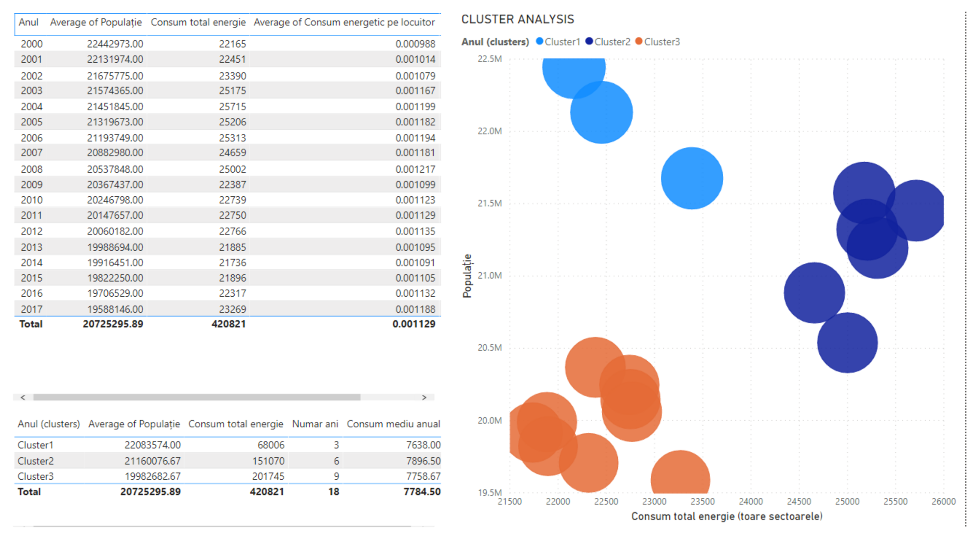
Task: Click the left scroll arrow under the table
Action: (x=23, y=398)
